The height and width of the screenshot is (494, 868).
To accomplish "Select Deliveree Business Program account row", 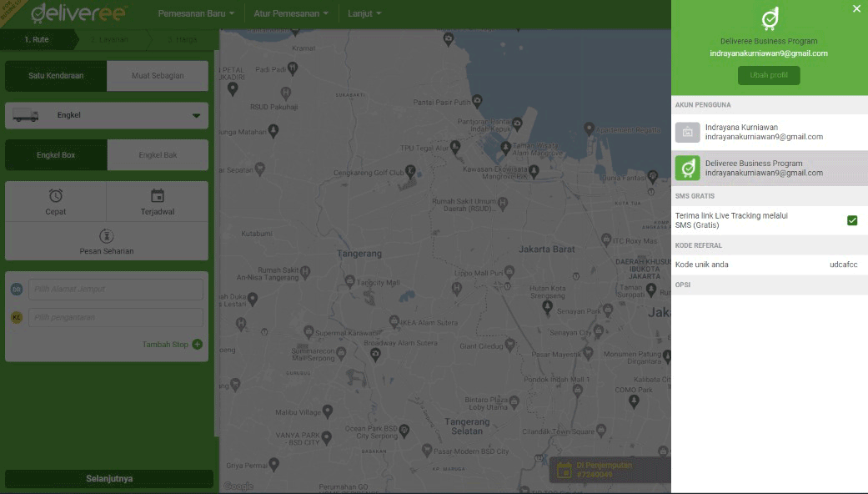I will 770,168.
